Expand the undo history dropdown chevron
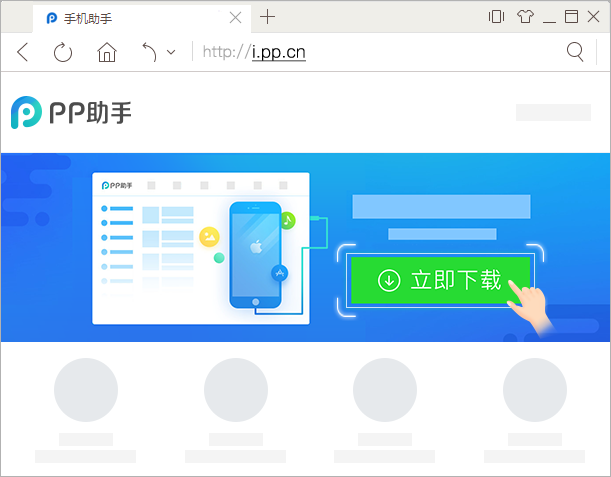 [171, 52]
